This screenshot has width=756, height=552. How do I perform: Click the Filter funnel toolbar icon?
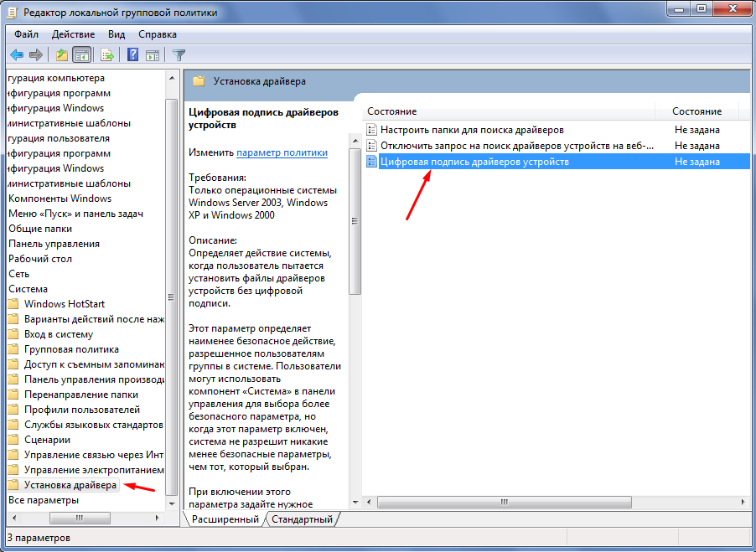(179, 55)
